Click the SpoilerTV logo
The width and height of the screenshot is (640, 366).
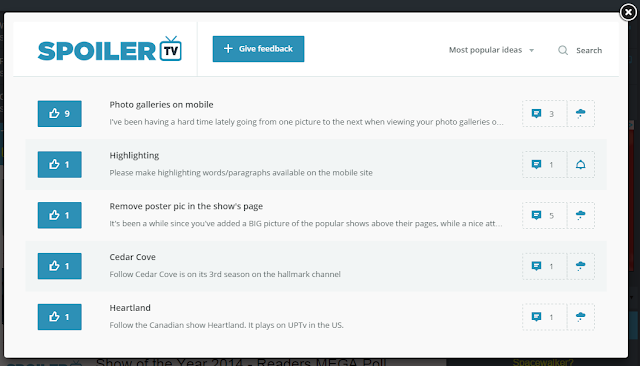point(109,49)
